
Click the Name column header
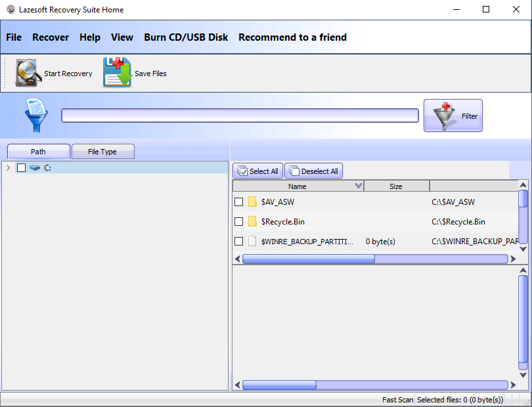click(298, 186)
